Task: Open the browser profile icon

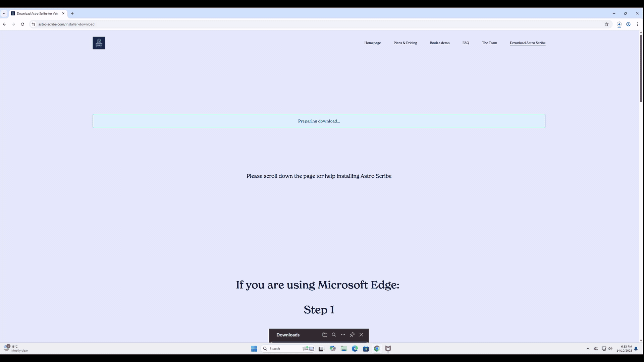Action: coord(629,24)
